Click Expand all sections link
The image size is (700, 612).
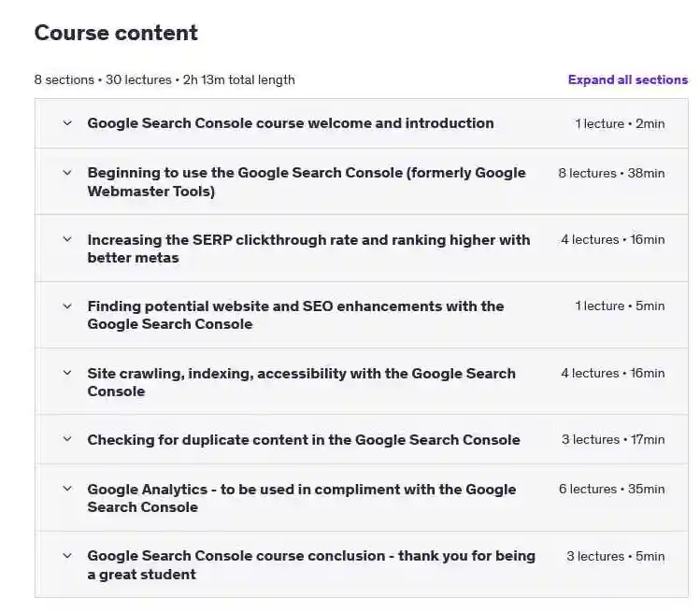point(628,80)
